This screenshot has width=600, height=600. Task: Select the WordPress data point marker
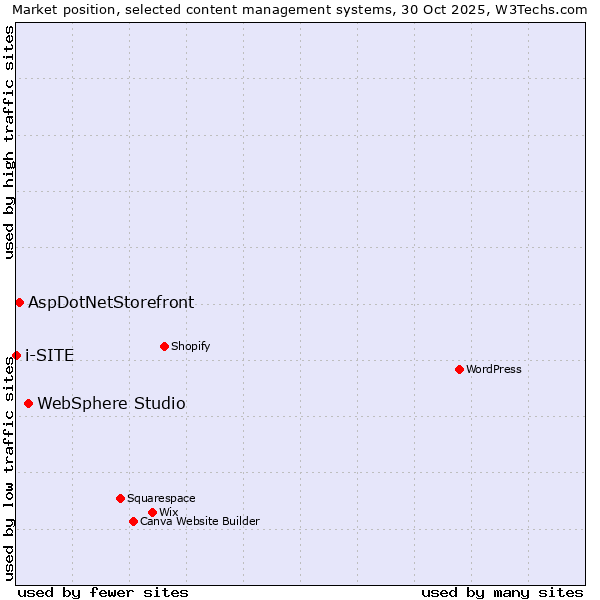[x=459, y=369]
